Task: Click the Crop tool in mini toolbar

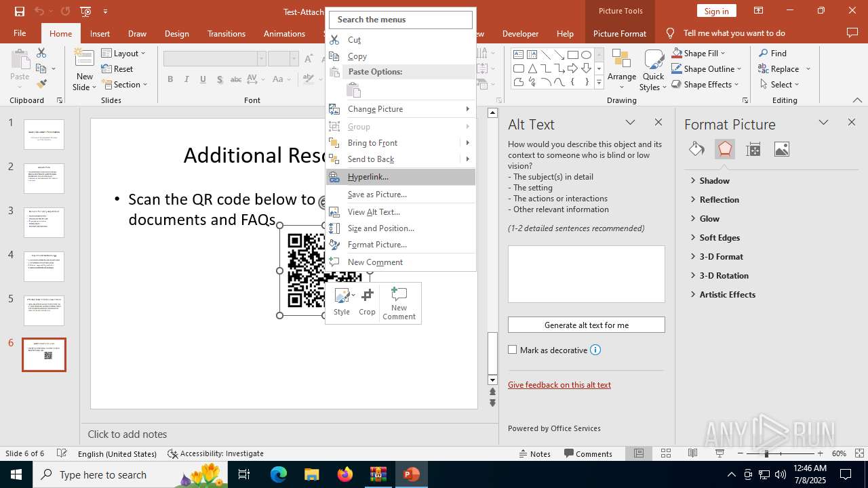Action: [x=367, y=302]
